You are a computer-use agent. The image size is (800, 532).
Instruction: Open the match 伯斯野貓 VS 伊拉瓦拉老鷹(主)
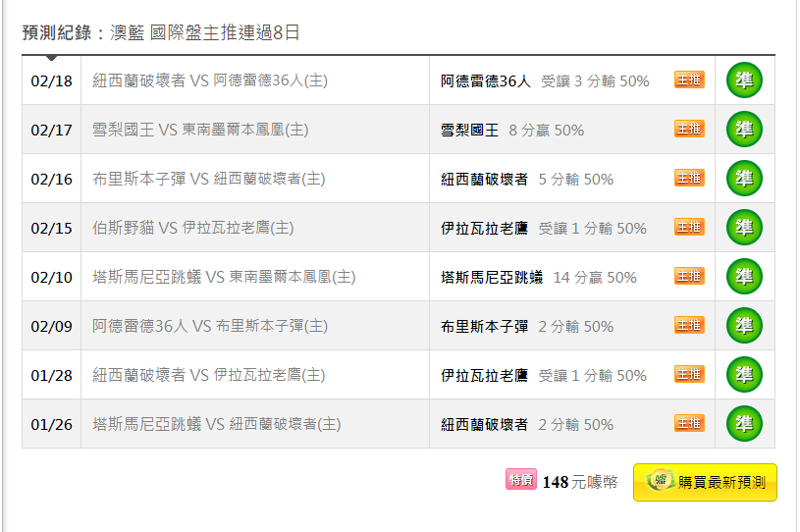(192, 228)
